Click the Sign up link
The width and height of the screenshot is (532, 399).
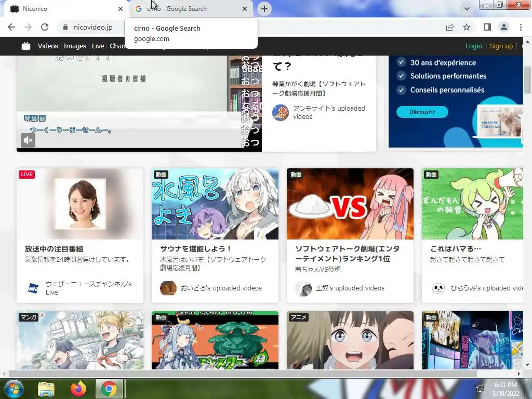point(501,46)
